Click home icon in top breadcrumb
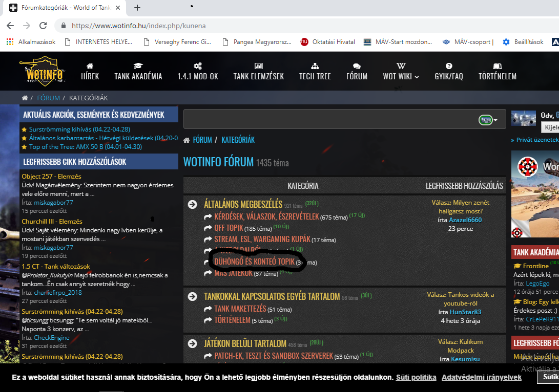This screenshot has height=392, width=559. (25, 98)
